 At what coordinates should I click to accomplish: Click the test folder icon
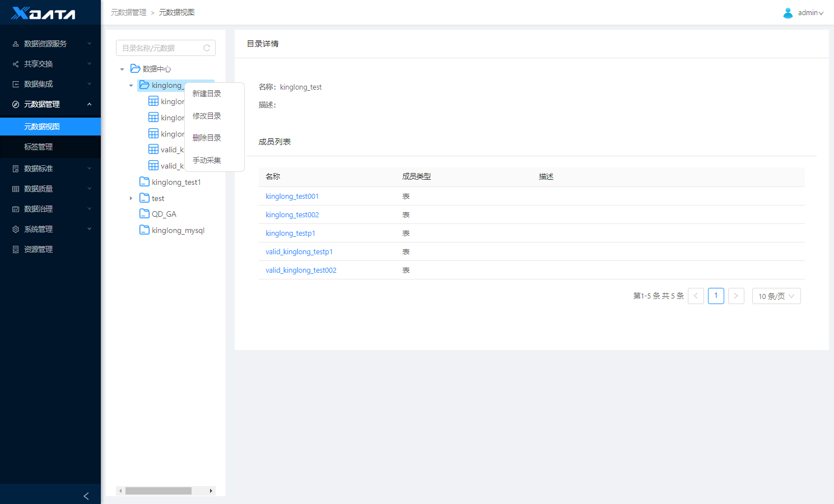coord(145,198)
